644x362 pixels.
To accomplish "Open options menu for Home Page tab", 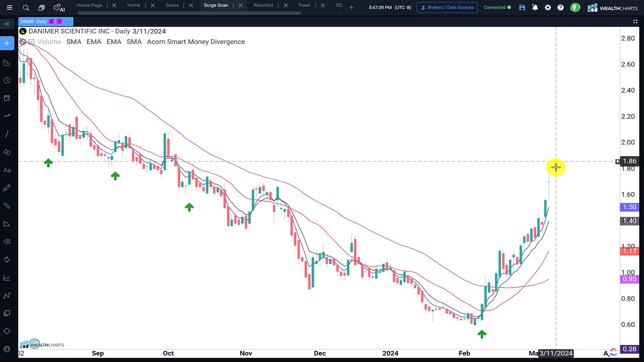I will [107, 5].
